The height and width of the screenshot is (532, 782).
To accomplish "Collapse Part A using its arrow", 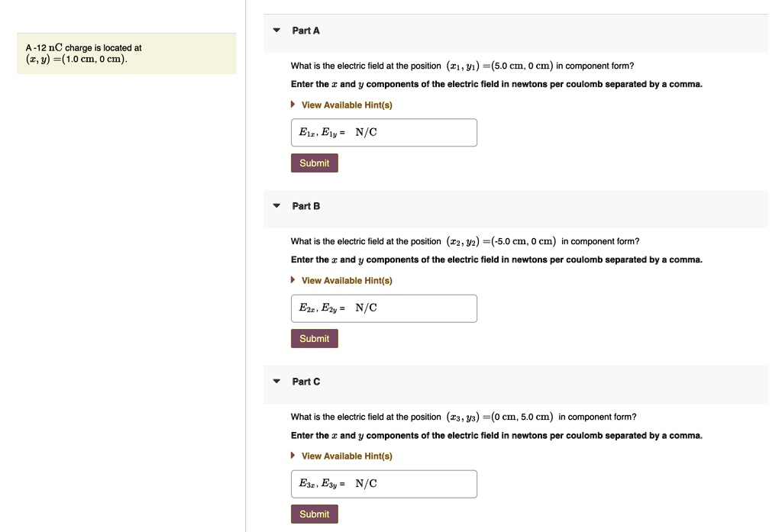I will pos(276,31).
